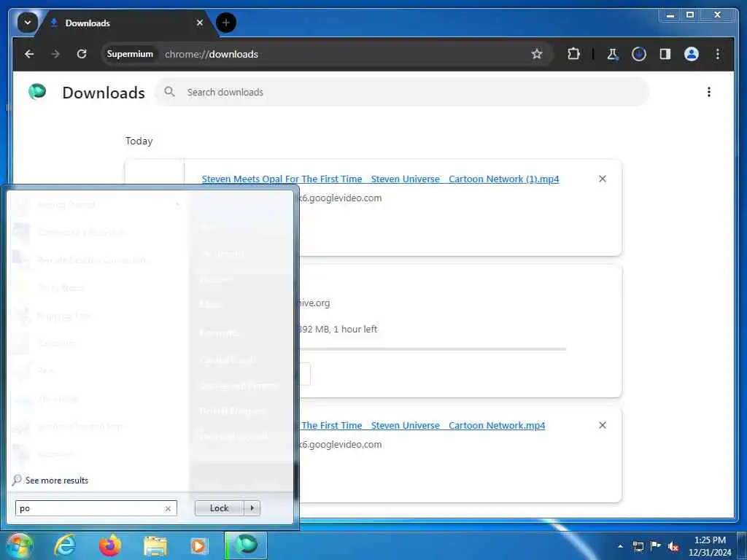Reload the downloads page
Viewport: 747px width, 560px height.
point(82,54)
